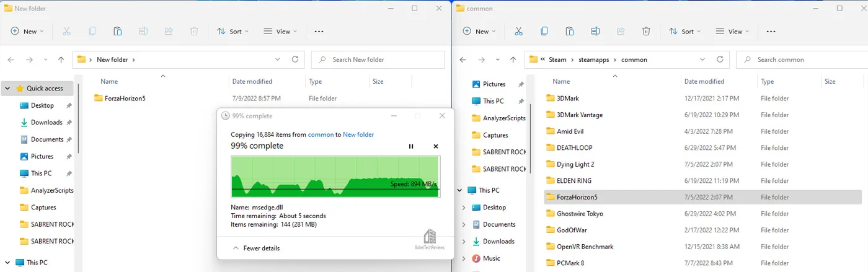The image size is (868, 272).
Task: Open Desktop in New folder Quick access
Action: 42,105
